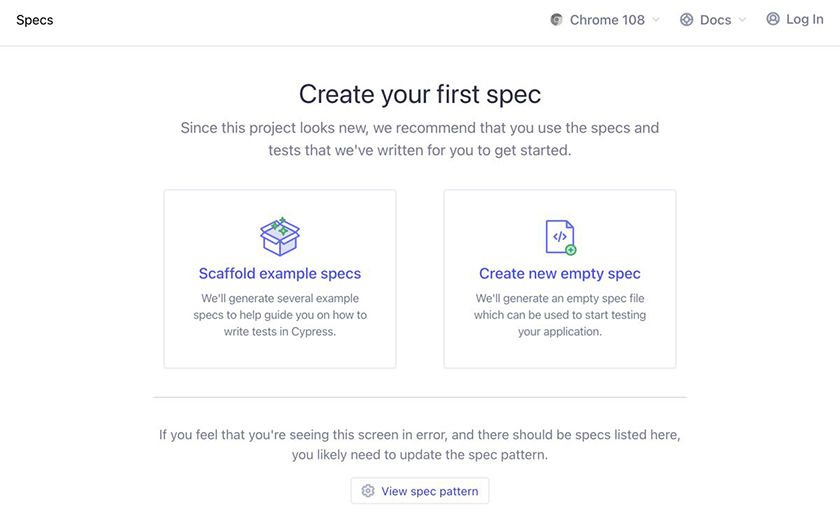
Task: Click the Docs lifebuoy icon
Action: (687, 20)
